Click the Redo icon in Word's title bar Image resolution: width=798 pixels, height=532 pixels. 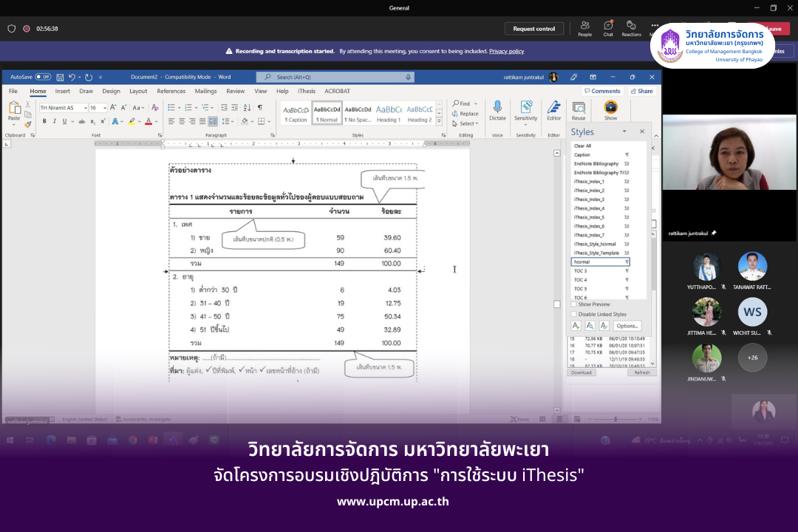89,78
